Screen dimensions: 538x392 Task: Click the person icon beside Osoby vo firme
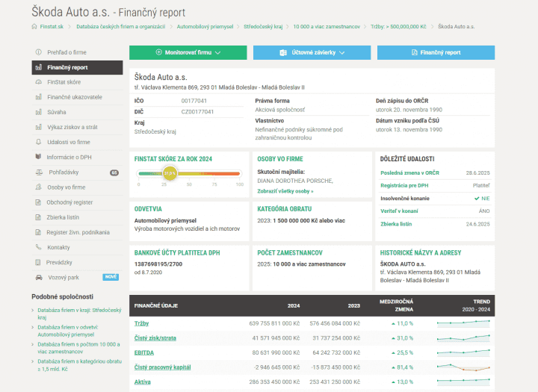(x=38, y=187)
